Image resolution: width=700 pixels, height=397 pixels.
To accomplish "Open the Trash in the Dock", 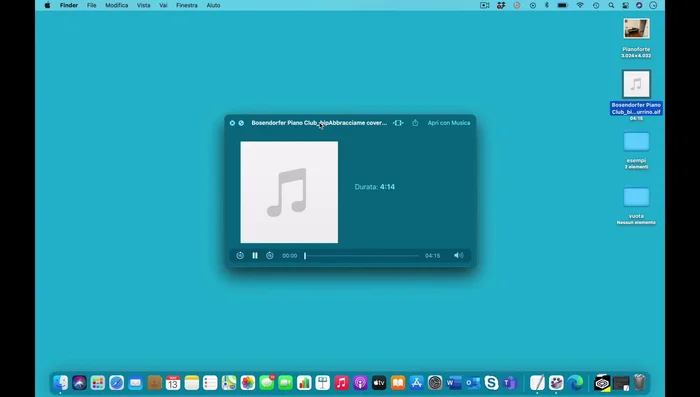I will click(639, 383).
